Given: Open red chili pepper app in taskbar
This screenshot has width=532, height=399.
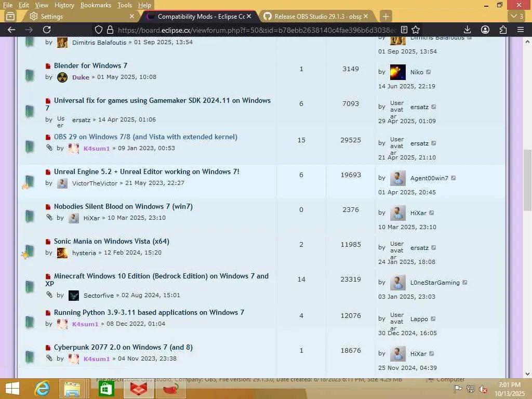Looking at the screenshot, I should pos(171,389).
